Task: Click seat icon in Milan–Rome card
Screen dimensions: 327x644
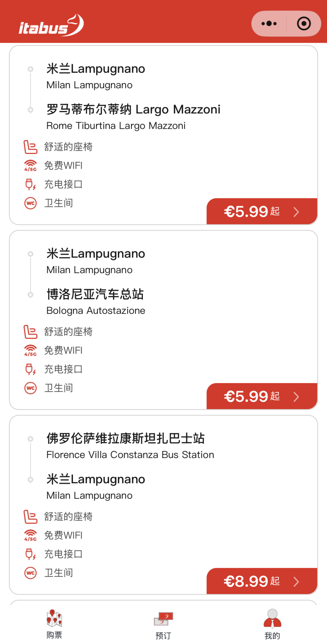Action: point(30,147)
